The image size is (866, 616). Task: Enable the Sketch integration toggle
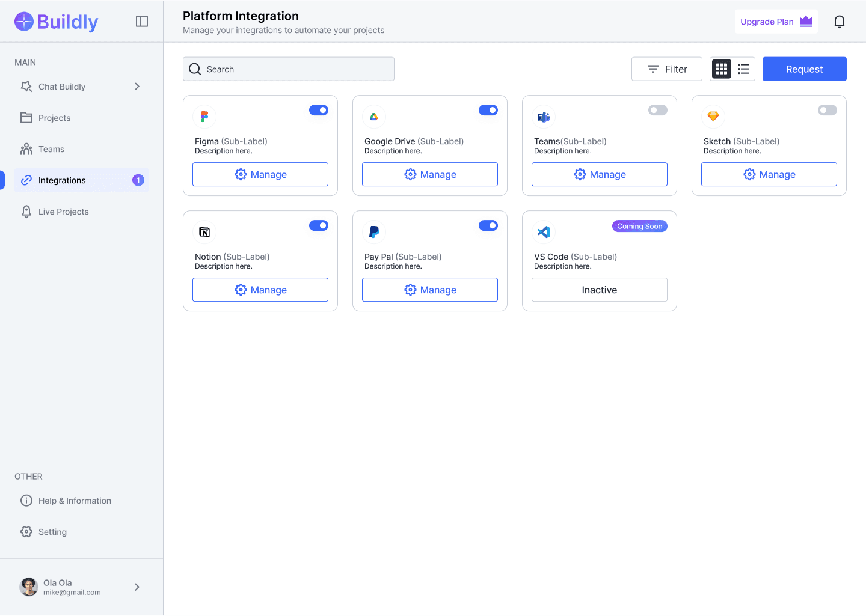coord(828,110)
